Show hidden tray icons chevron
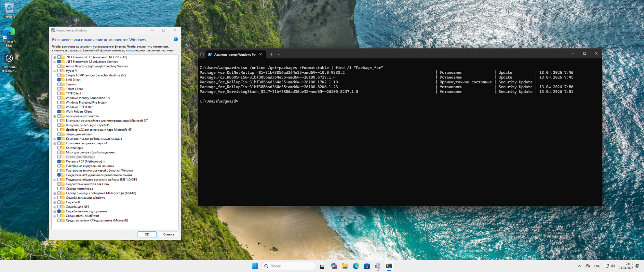The width and height of the screenshot is (644, 272). tap(579, 266)
